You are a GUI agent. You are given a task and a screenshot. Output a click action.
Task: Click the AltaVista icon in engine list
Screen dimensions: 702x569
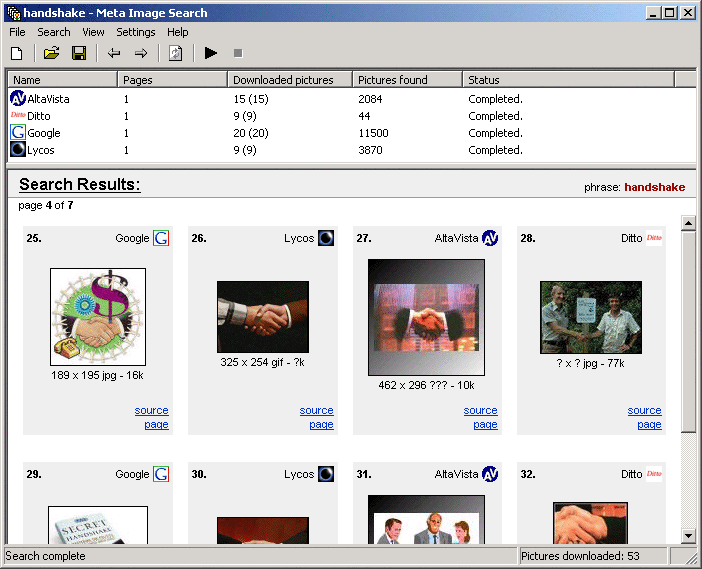point(18,98)
